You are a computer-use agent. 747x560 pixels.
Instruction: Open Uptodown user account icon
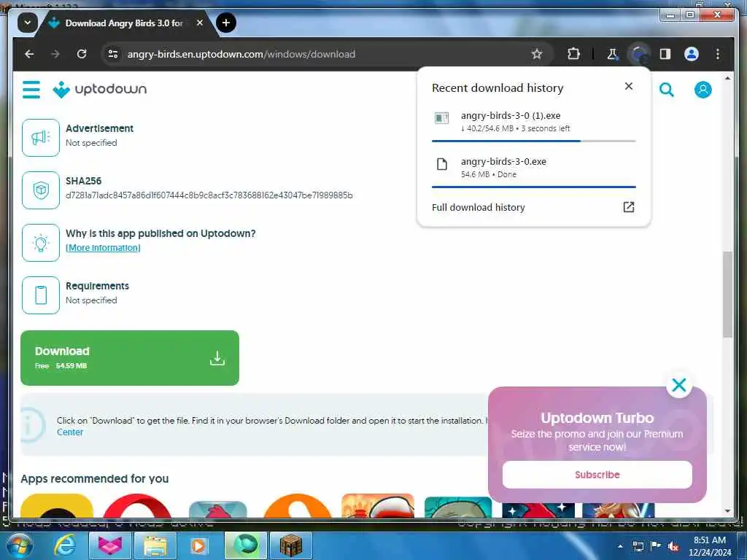(703, 90)
